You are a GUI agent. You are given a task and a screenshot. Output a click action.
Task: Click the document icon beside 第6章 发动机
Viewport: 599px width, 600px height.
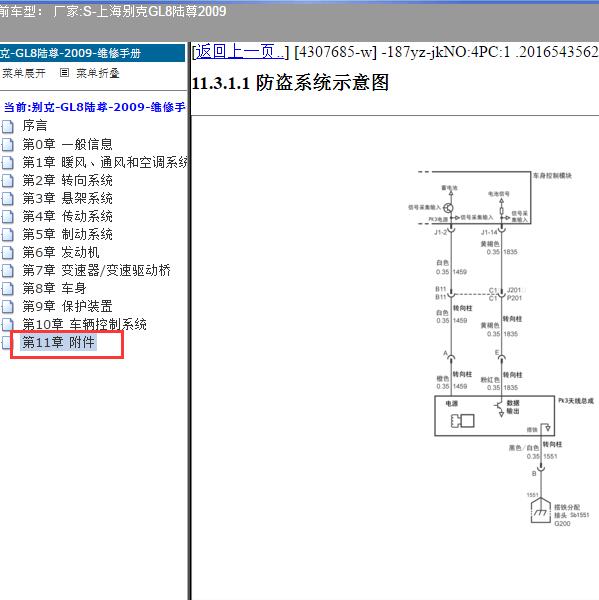point(7,253)
